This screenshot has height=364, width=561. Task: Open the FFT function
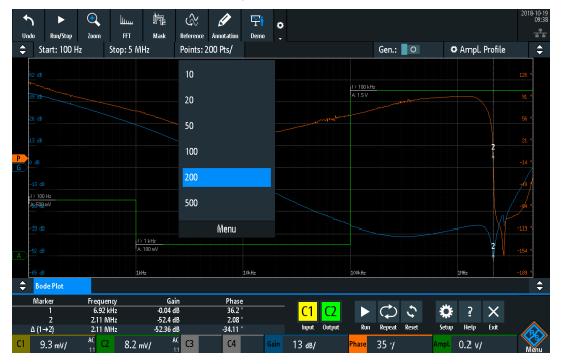(x=126, y=25)
